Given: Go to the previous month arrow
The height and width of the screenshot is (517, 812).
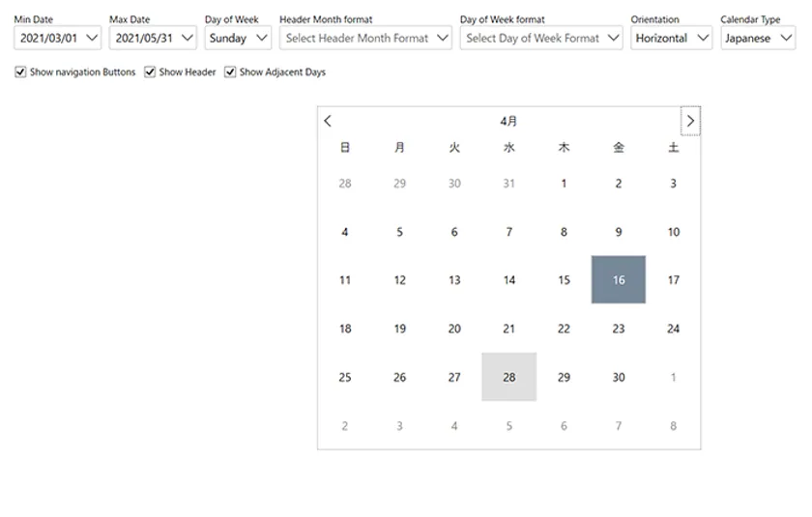Looking at the screenshot, I should [328, 121].
